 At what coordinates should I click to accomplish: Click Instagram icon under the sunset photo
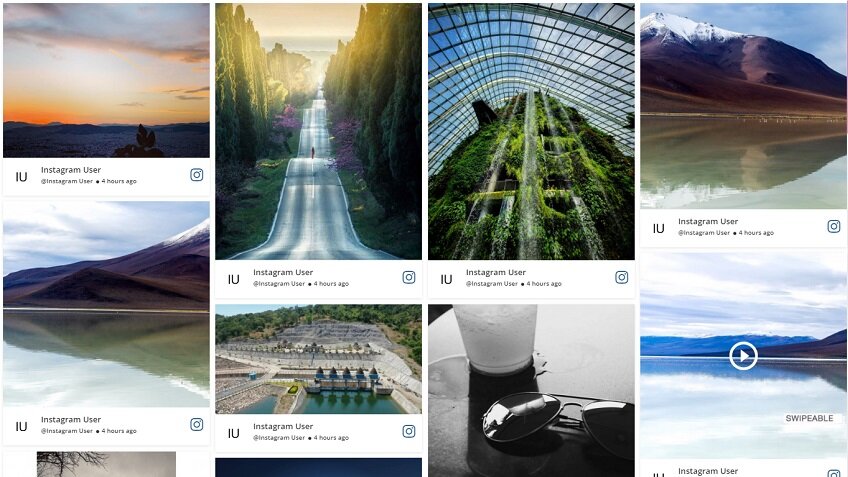(x=197, y=175)
